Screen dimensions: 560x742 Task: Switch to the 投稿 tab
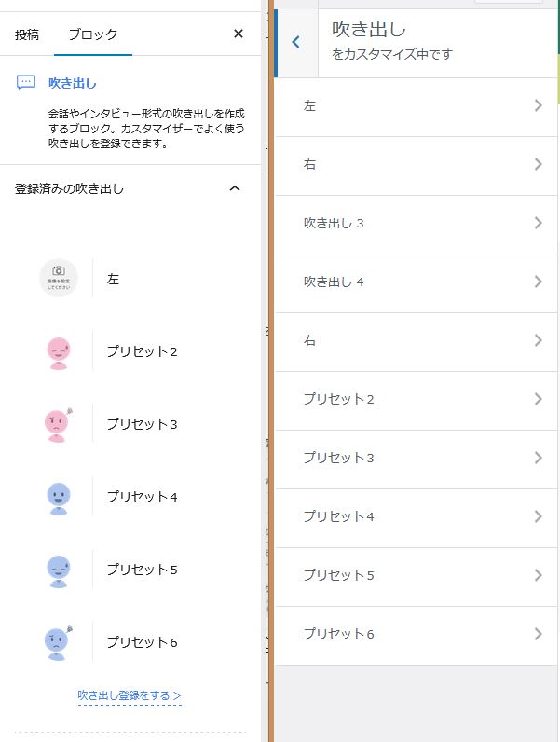(x=27, y=34)
